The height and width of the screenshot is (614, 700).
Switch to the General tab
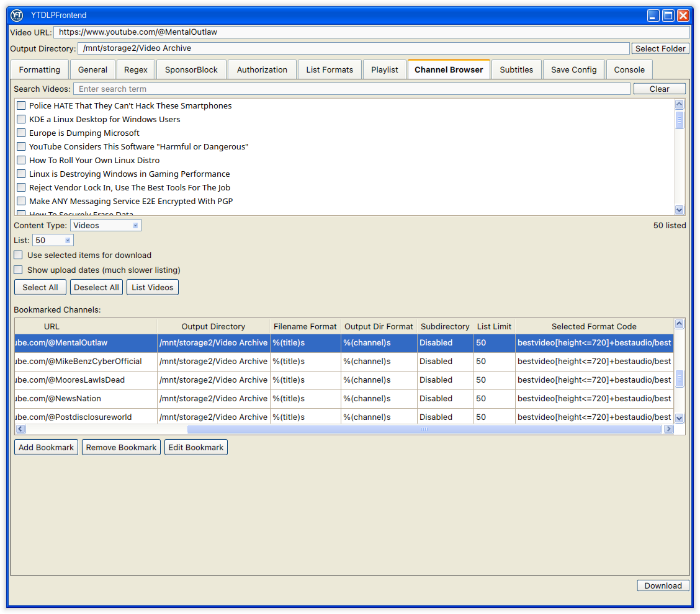(92, 69)
